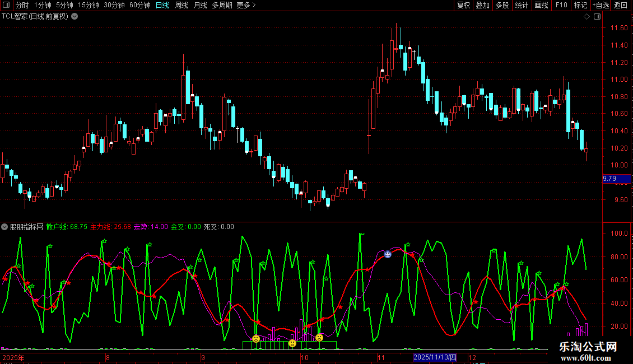Click the blue sad-face signal icon
The height and width of the screenshot is (364, 633).
[388, 254]
